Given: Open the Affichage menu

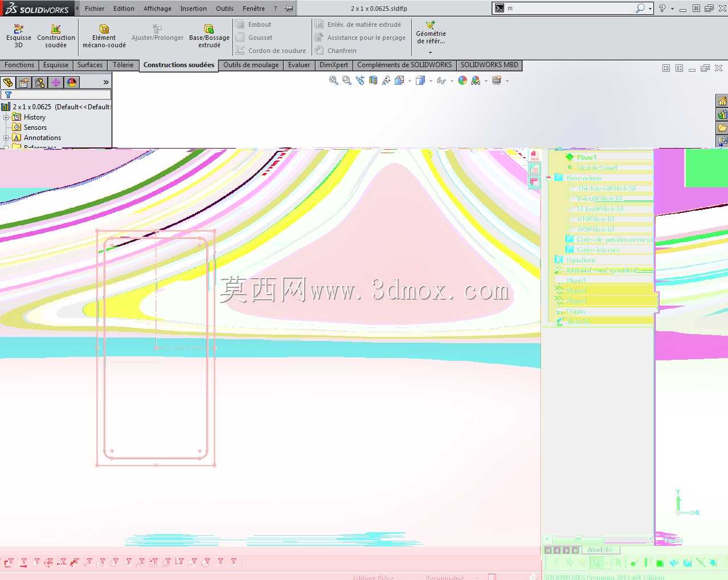Looking at the screenshot, I should point(157,9).
